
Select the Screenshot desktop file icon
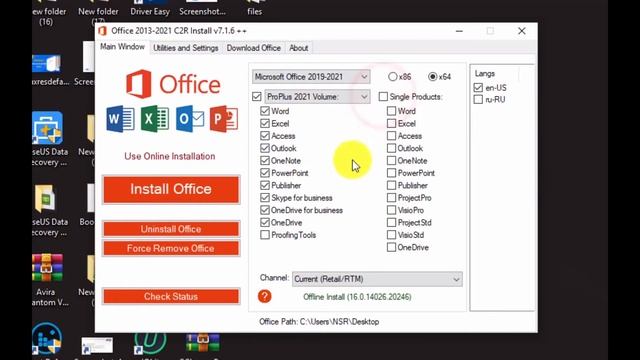click(202, 8)
